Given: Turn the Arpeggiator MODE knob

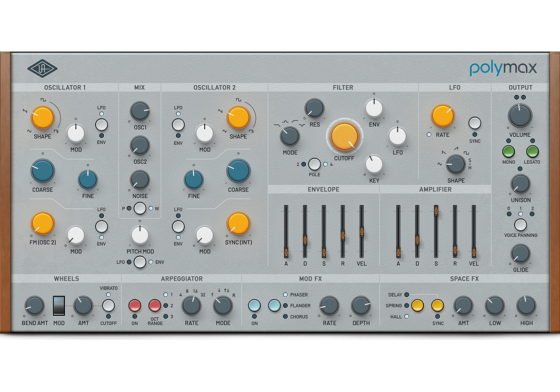Looking at the screenshot, I should [x=223, y=306].
